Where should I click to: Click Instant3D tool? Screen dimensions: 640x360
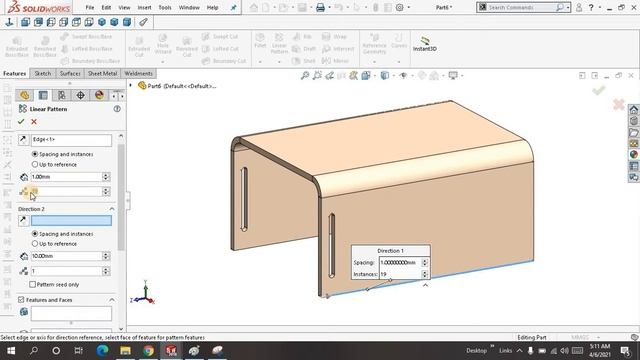point(424,44)
